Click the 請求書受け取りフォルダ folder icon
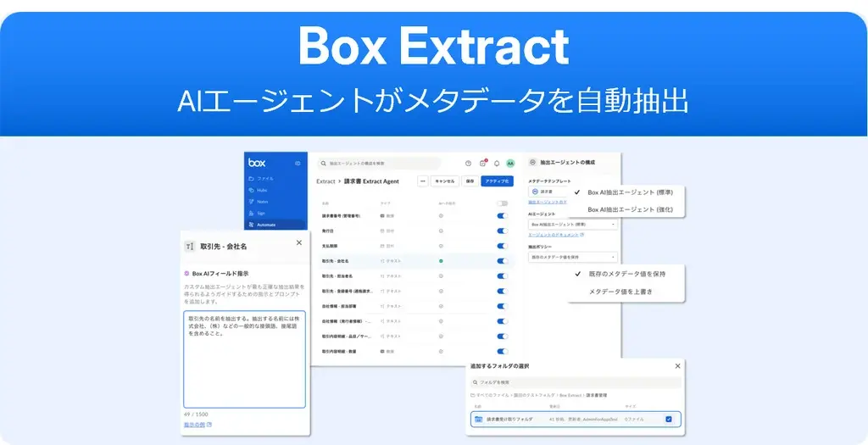Screen dimensions: 868x445 pyautogui.click(x=478, y=420)
